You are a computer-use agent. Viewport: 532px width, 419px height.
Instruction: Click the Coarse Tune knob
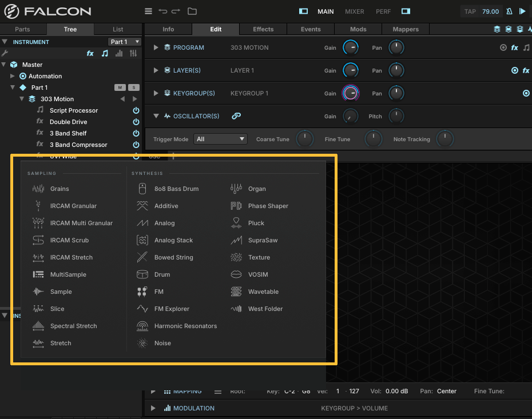[305, 139]
